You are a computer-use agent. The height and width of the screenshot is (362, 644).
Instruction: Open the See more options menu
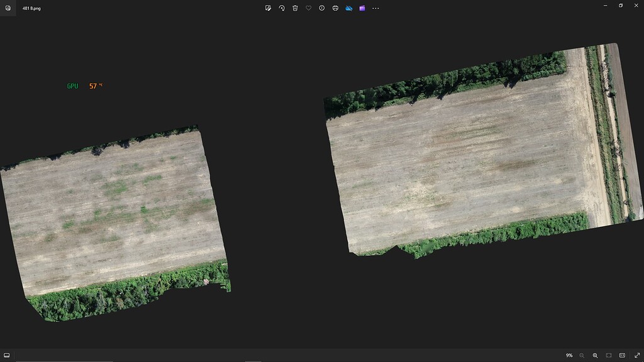(374, 8)
